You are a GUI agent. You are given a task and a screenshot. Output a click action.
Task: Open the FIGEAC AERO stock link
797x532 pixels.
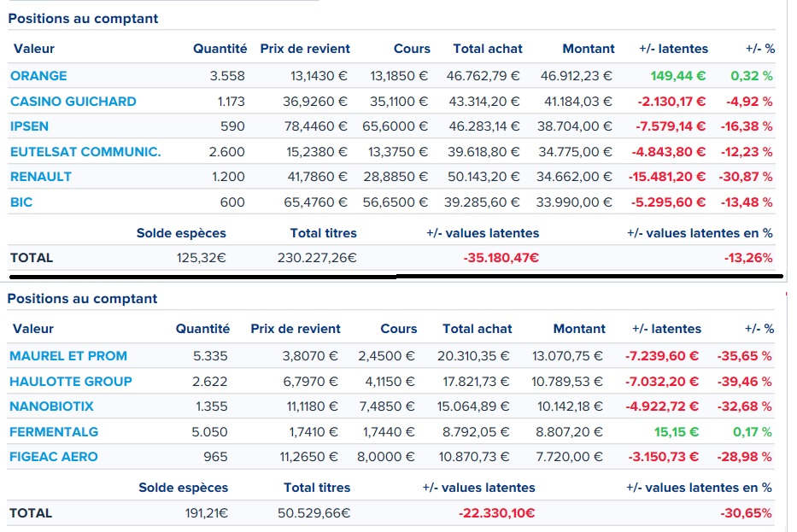coord(53,456)
